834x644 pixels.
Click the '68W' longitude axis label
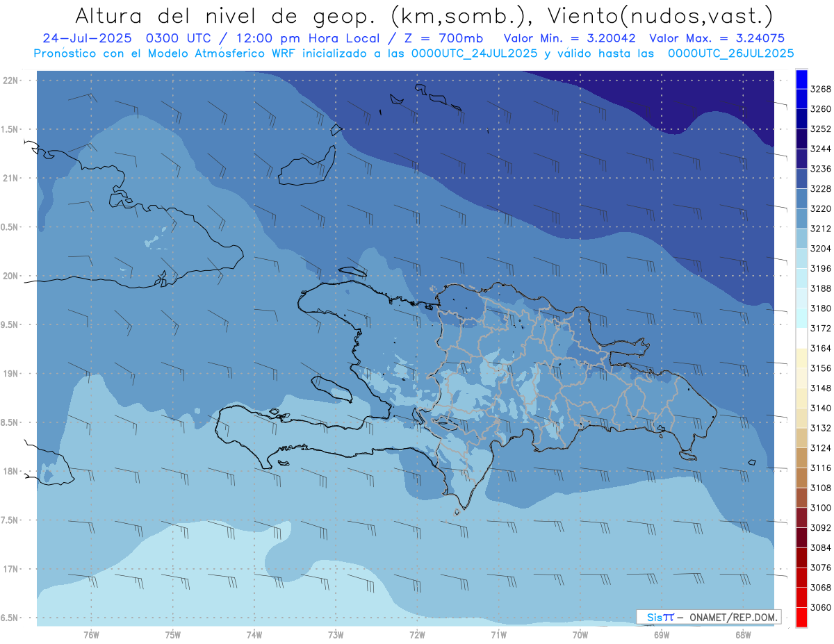click(743, 634)
